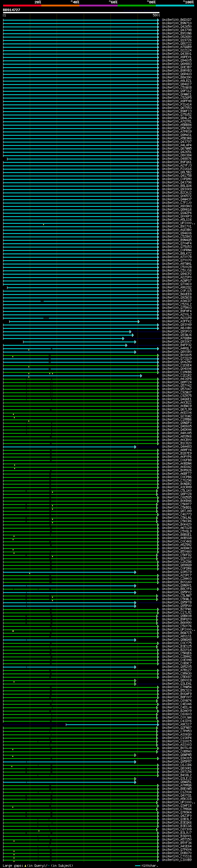Select the UniRef100_O82680 label
Screen dimensions: 197x868
177,37
